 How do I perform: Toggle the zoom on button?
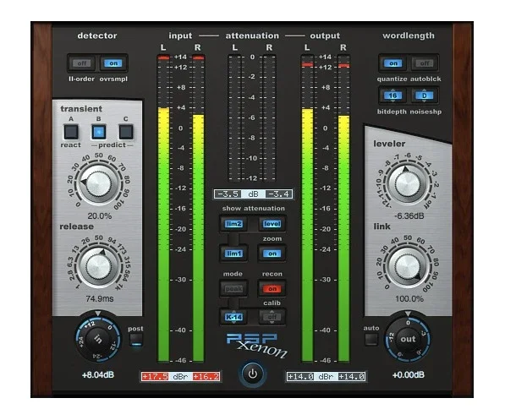272,254
